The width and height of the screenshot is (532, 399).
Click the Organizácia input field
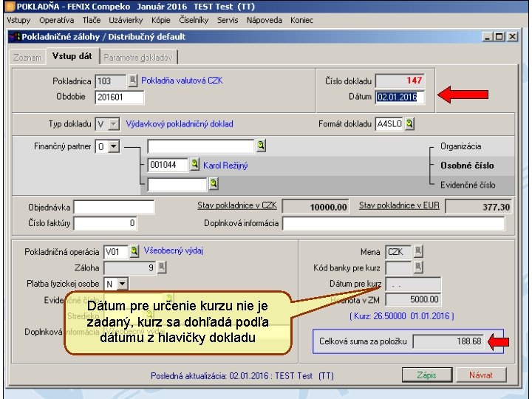point(201,146)
